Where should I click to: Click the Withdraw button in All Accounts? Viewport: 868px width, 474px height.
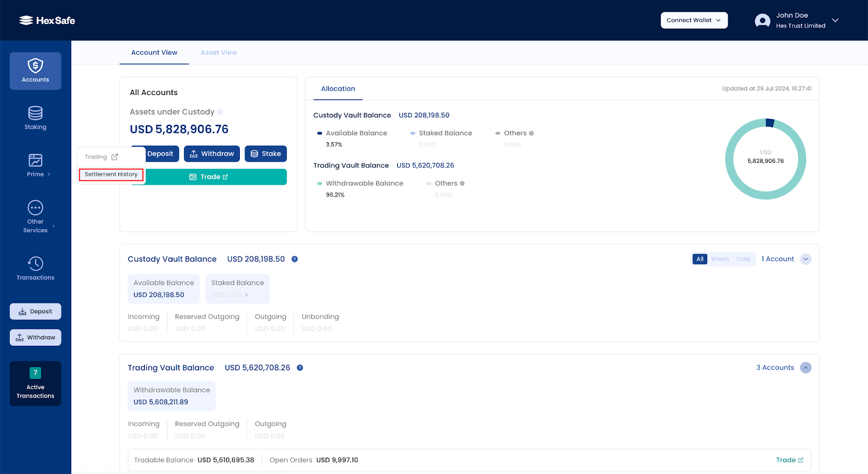click(212, 154)
